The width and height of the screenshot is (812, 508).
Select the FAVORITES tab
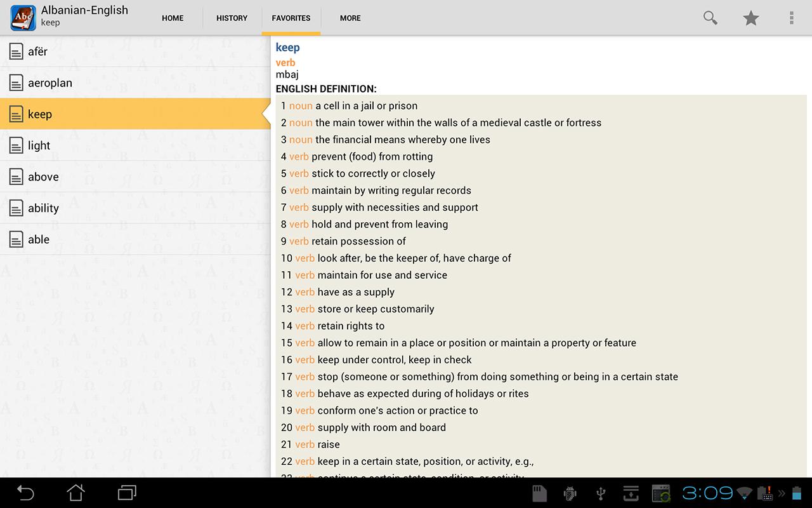pyautogui.click(x=291, y=18)
